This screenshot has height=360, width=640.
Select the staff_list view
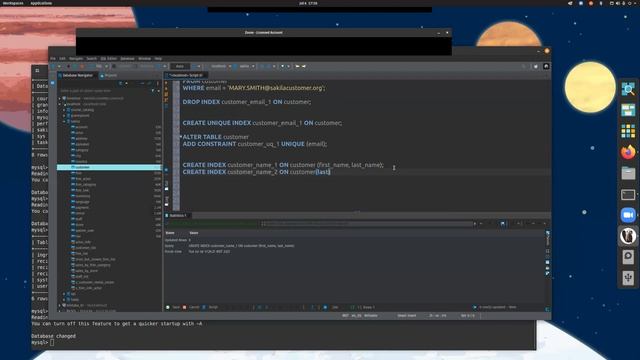point(82,276)
